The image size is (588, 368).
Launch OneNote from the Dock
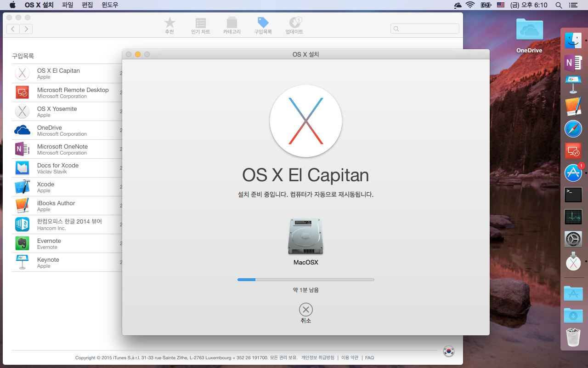(x=573, y=63)
